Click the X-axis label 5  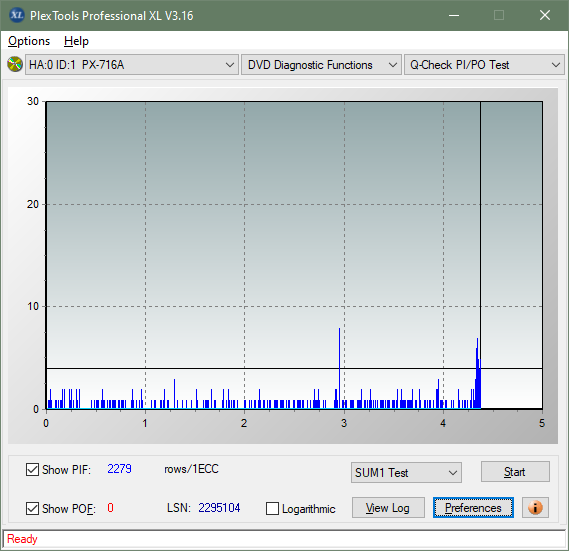542,423
